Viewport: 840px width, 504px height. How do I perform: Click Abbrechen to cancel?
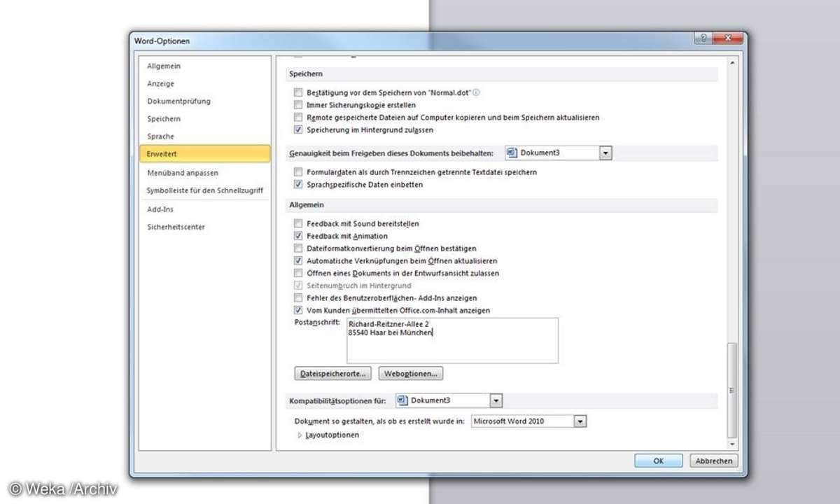point(714,461)
